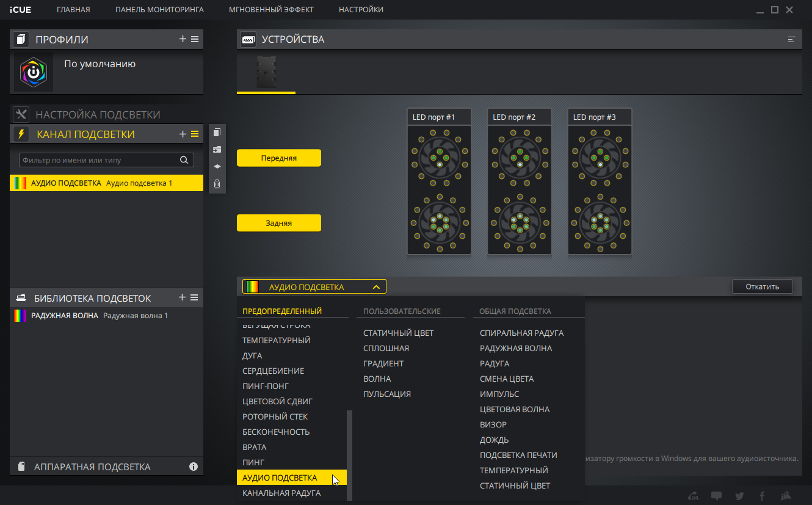
Task: Click the Передняя fan selection button
Action: coord(278,158)
